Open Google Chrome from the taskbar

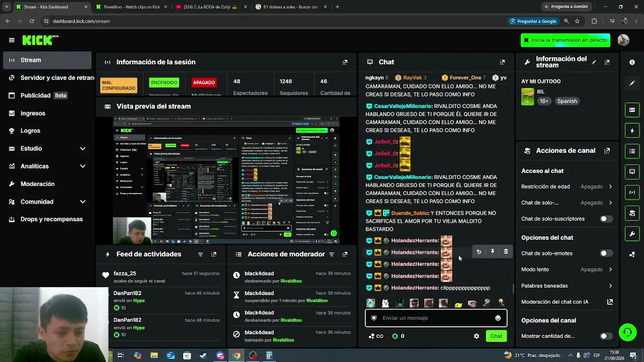(236, 355)
